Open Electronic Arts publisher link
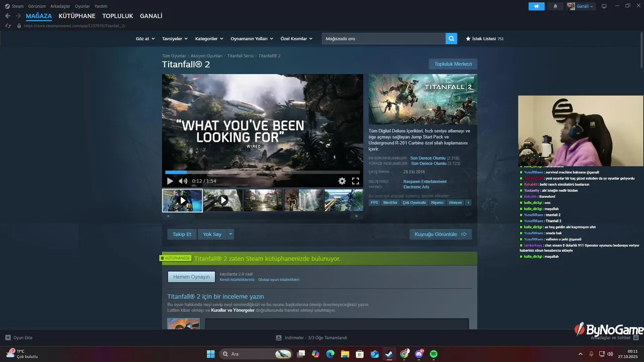644x362 pixels. pos(416,187)
